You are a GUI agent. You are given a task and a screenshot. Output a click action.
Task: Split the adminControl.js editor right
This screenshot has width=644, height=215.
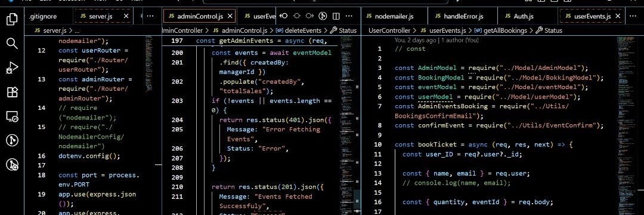pyautogui.click(x=336, y=16)
